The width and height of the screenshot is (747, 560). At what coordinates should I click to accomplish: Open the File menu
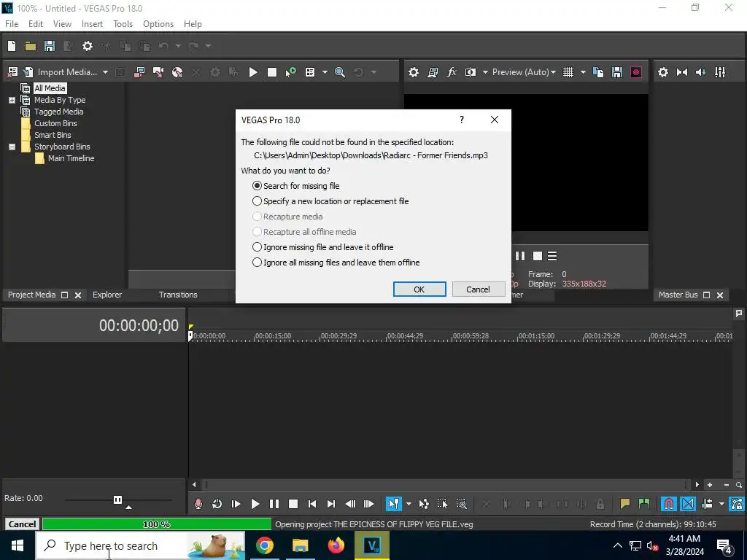tap(12, 24)
